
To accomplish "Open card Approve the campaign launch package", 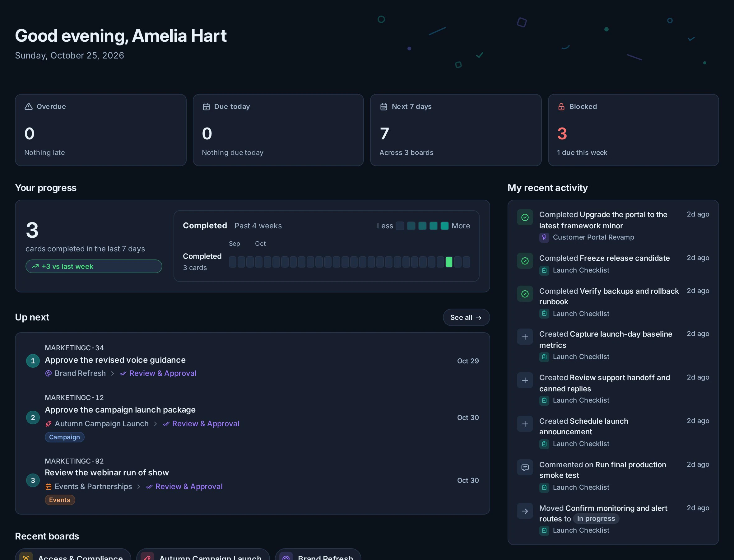I will click(120, 410).
